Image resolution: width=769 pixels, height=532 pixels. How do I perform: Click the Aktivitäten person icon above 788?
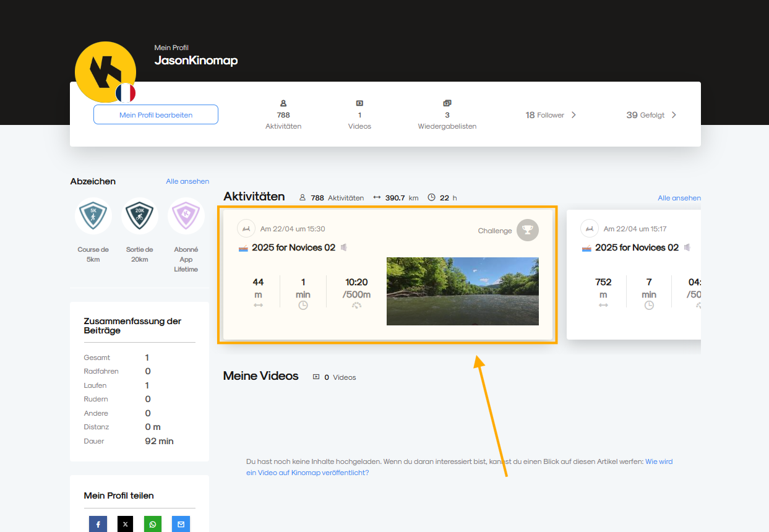pos(283,103)
